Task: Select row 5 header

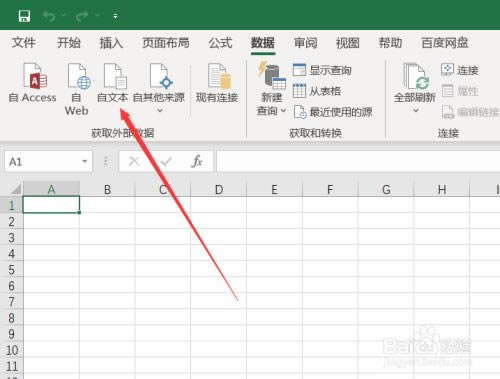Action: [11, 269]
